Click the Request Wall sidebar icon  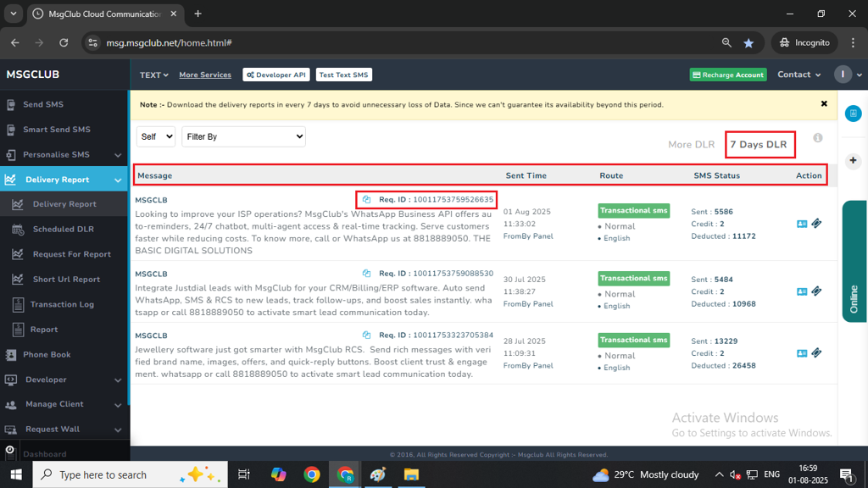click(10, 430)
